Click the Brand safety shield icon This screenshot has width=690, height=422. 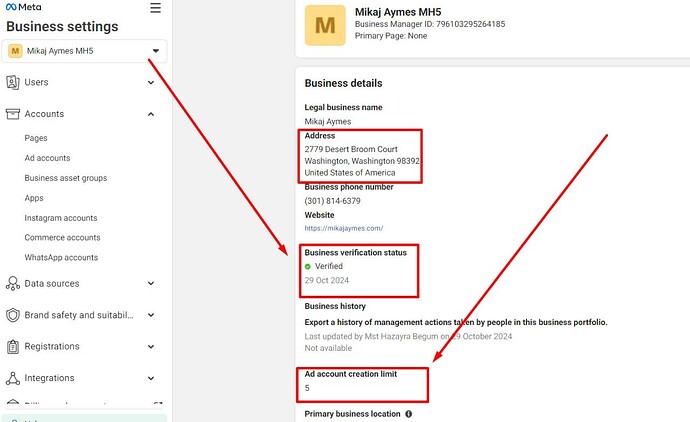click(13, 315)
